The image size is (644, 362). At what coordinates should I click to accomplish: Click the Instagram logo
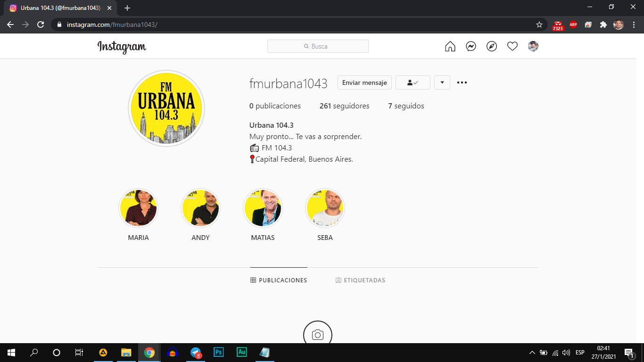tap(122, 47)
